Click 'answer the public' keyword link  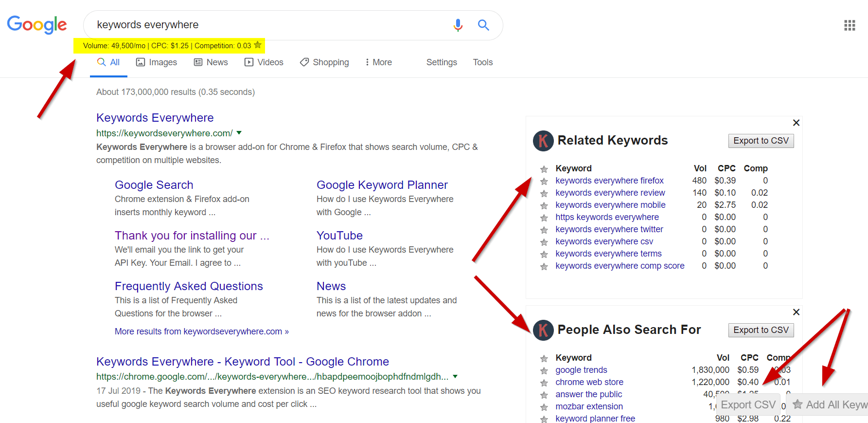pyautogui.click(x=589, y=394)
